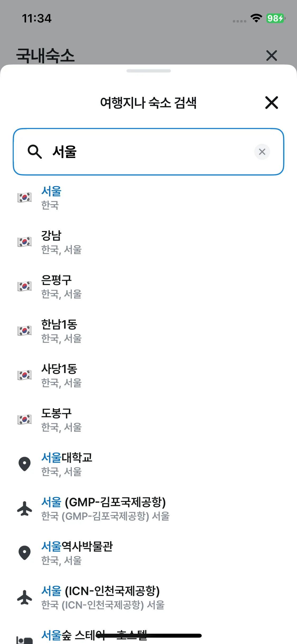Select the 서울, 한국 suggestion
Image resolution: width=297 pixels, height=644 pixels.
click(x=51, y=197)
